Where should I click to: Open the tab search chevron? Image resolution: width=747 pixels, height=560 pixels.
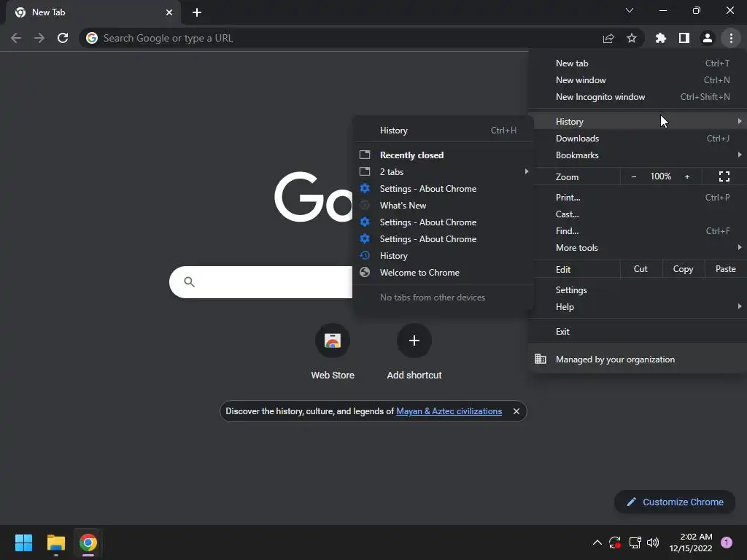pyautogui.click(x=630, y=10)
